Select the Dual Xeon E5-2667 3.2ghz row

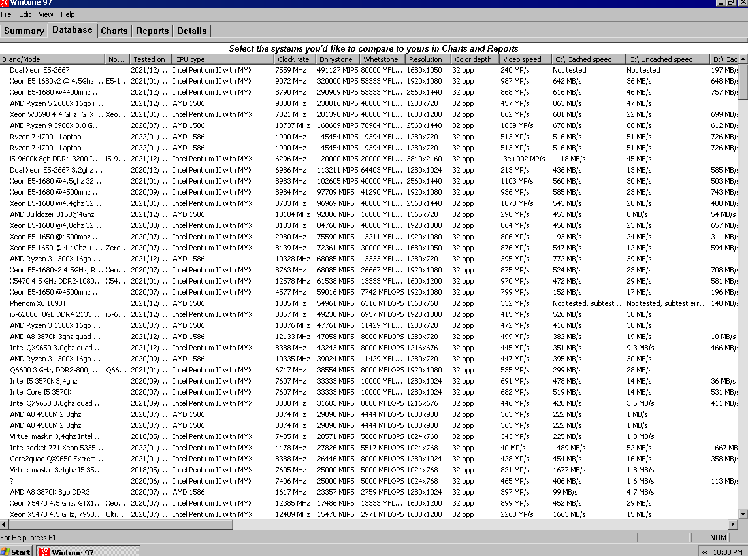(x=369, y=170)
